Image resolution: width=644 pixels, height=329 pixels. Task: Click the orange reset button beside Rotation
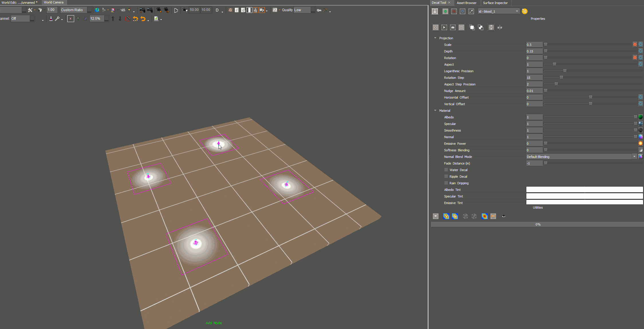tap(635, 58)
